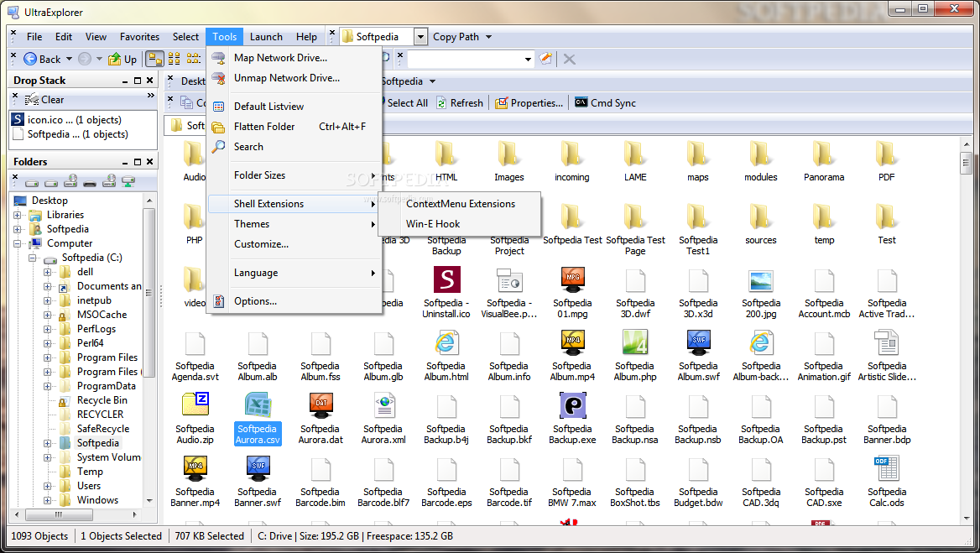Click second drive icon in Folders toolbar
980x553 pixels.
pos(51,182)
